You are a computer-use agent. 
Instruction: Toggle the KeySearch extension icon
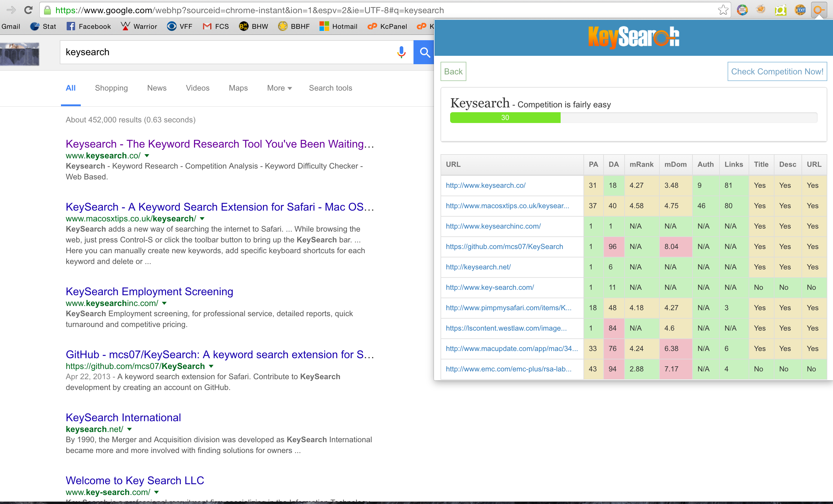point(819,10)
